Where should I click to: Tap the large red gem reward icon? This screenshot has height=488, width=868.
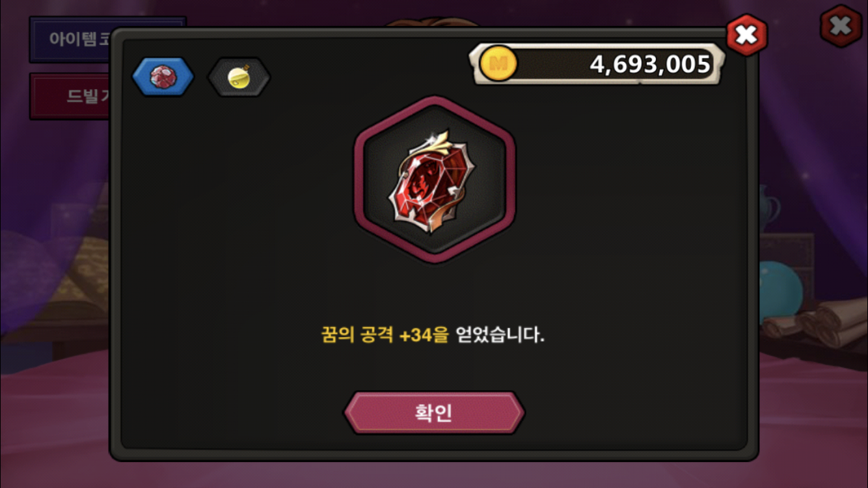(434, 178)
